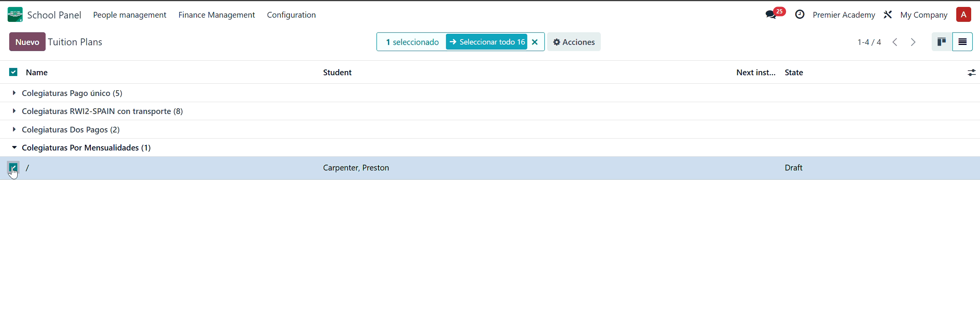
Task: Clear selection with the X icon
Action: pos(535,42)
